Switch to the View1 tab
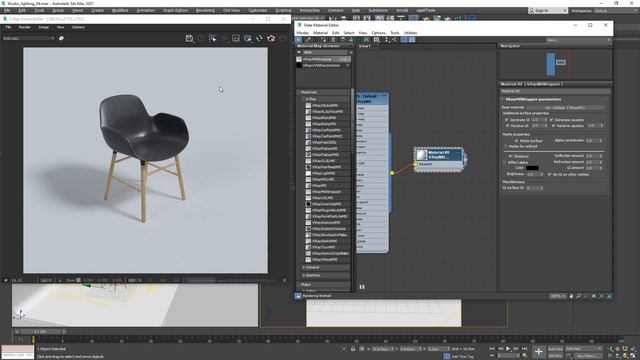The height and width of the screenshot is (360, 640). (x=364, y=46)
